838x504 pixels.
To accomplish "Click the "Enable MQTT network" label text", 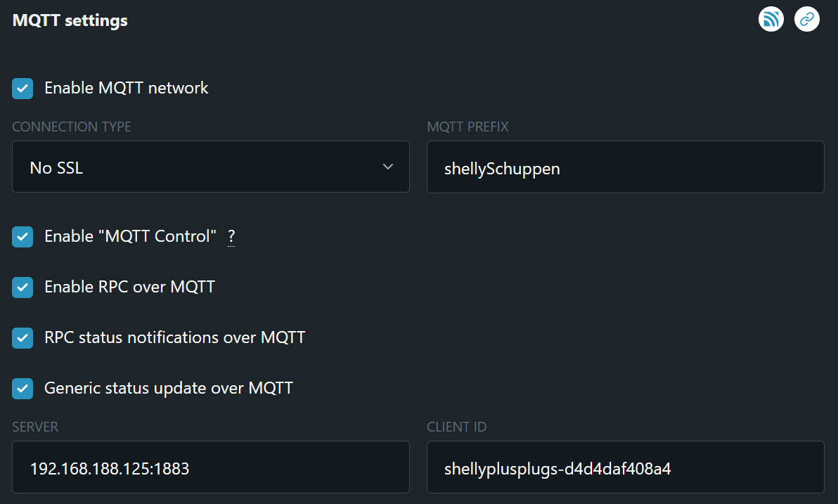I will (x=127, y=89).
